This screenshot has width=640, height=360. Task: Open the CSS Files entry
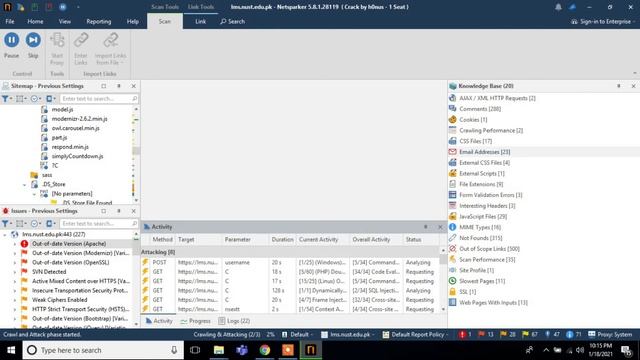[476, 141]
